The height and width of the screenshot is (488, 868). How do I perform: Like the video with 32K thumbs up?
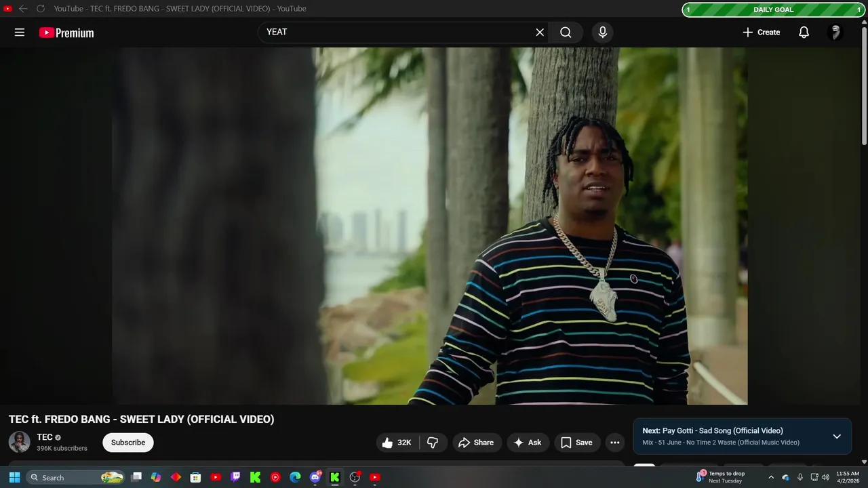tap(397, 443)
